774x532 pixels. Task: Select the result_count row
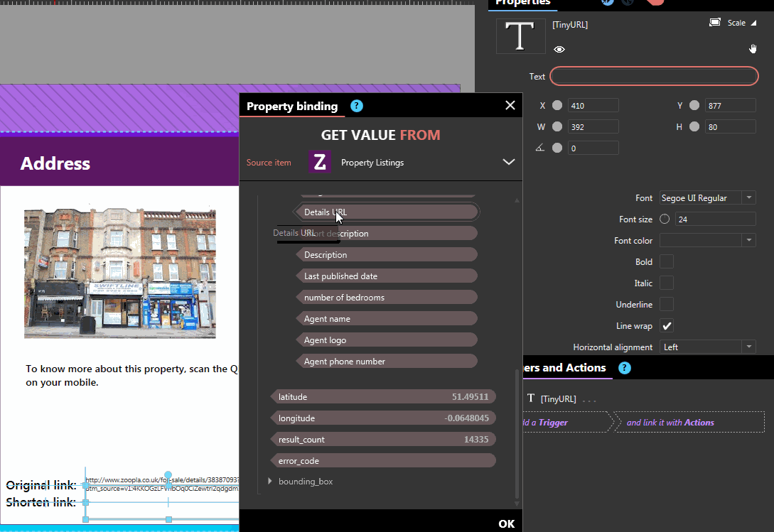click(383, 439)
